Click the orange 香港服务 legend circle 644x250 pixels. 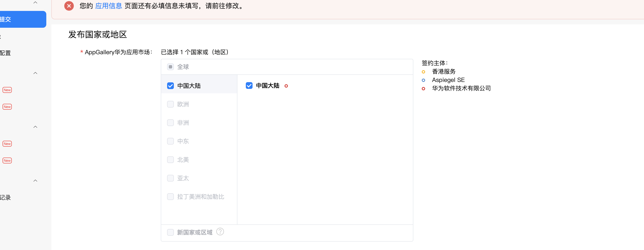click(423, 72)
